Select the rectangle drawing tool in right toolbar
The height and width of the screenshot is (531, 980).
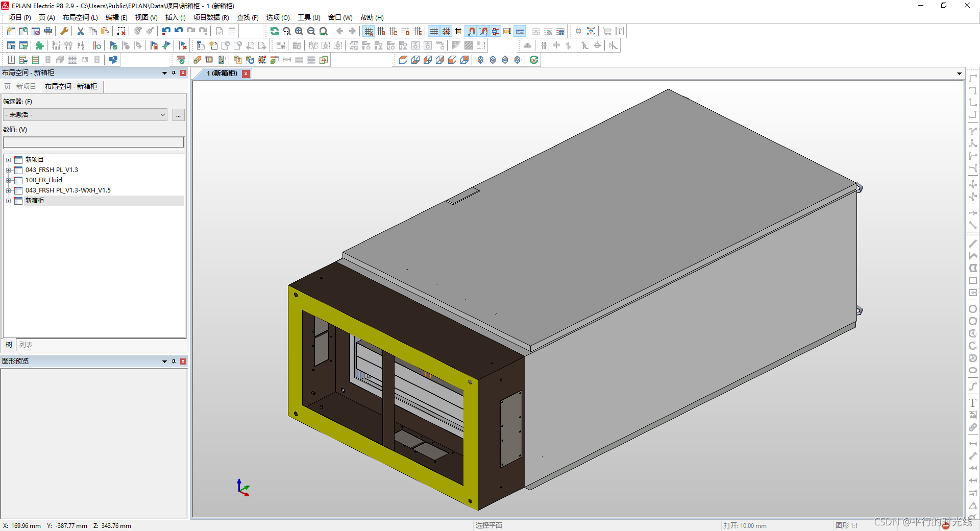tap(973, 280)
